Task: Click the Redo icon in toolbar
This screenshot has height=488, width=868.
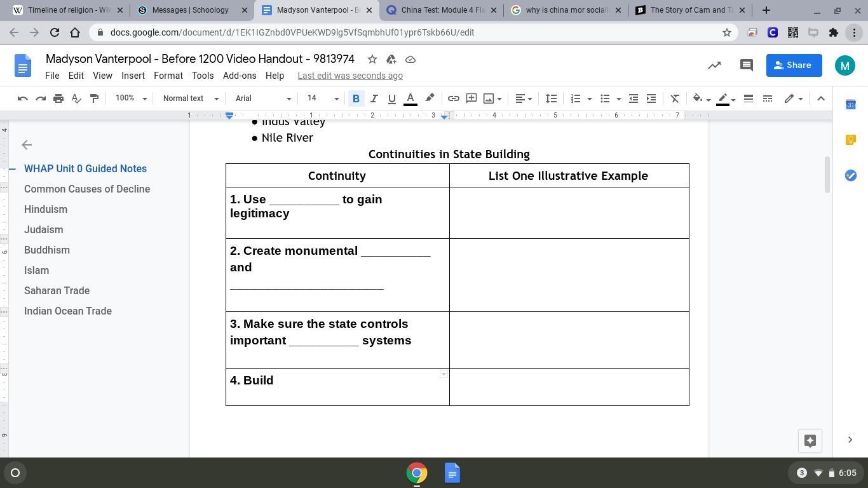Action: click(41, 98)
